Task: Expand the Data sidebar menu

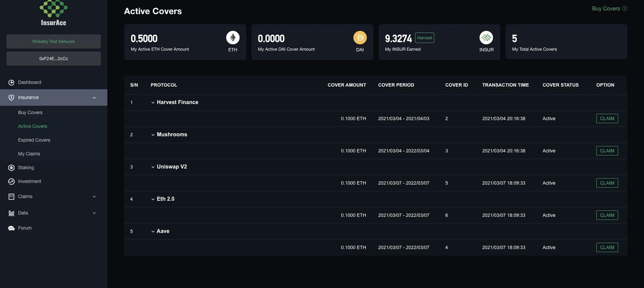Action: pyautogui.click(x=94, y=213)
